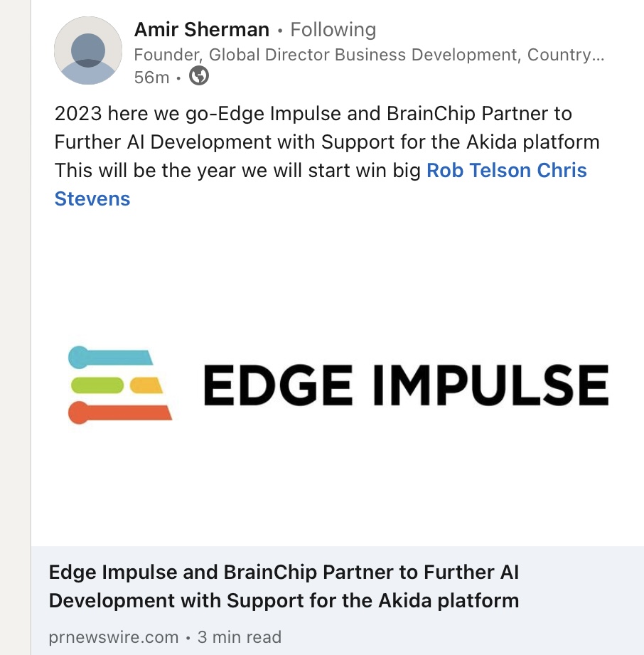Viewport: 644px width, 655px height.
Task: Open the bold article title in preview card
Action: pos(283,586)
